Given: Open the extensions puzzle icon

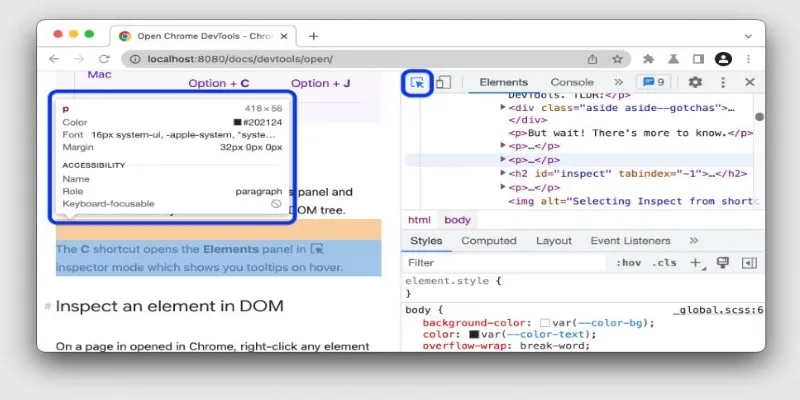Looking at the screenshot, I should pos(648,59).
